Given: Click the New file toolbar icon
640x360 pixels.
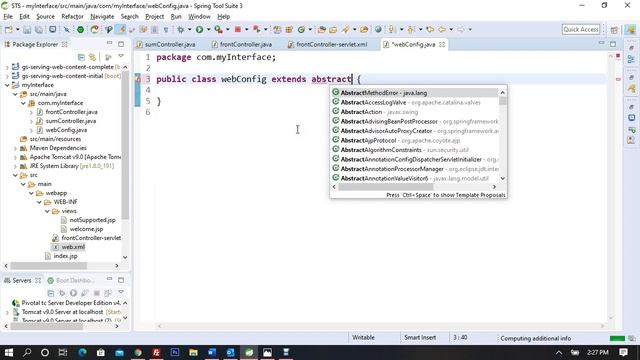Looking at the screenshot, I should (x=8, y=29).
